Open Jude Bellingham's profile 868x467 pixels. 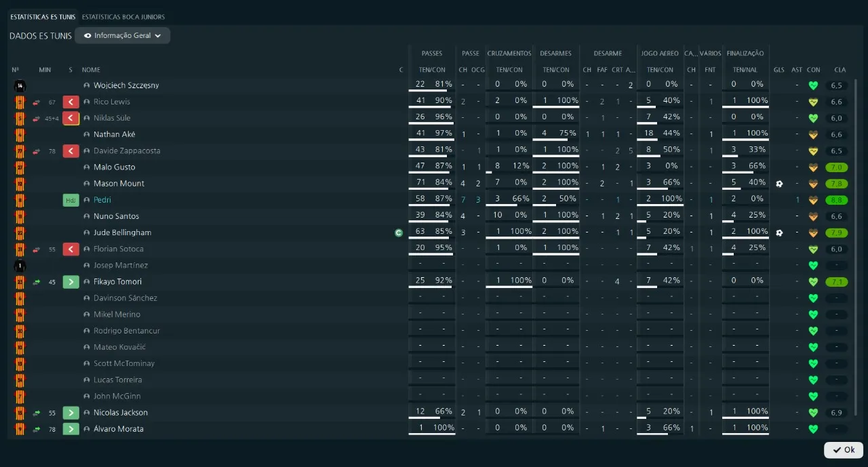coord(122,232)
